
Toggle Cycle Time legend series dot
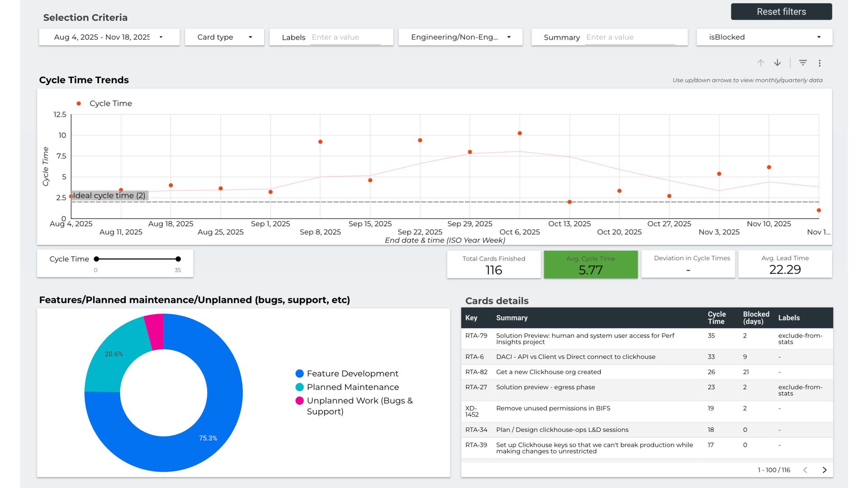pos(79,103)
